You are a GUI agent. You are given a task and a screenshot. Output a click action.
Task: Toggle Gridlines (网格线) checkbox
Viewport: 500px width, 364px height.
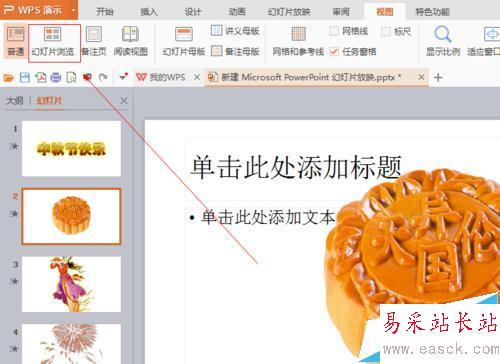[334, 31]
